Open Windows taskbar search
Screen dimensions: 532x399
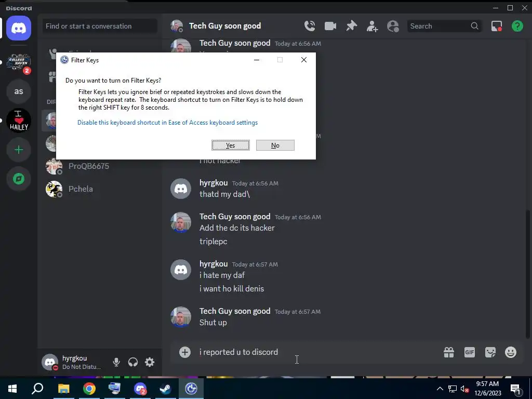(x=37, y=389)
